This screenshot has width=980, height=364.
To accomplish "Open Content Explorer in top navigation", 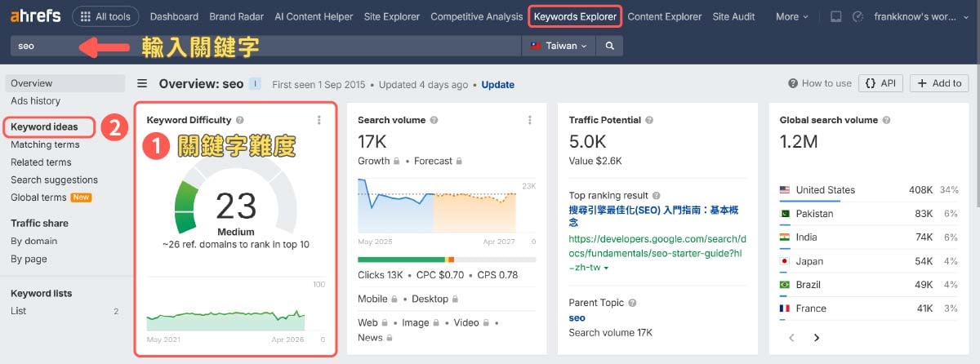I will 664,16.
